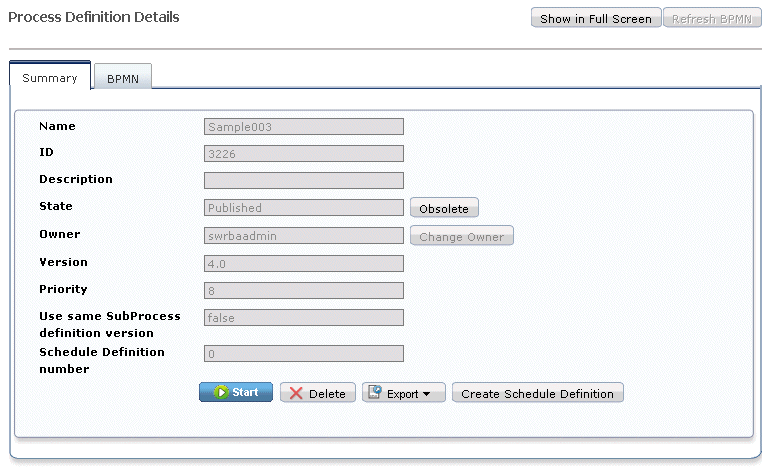Click the Priority field showing 8
The image size is (774, 469).
coord(304,290)
